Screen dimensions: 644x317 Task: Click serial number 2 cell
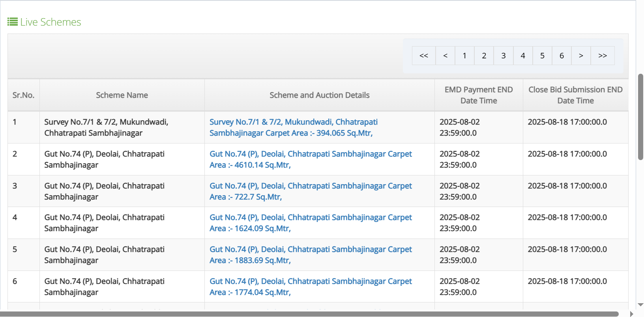23,159
